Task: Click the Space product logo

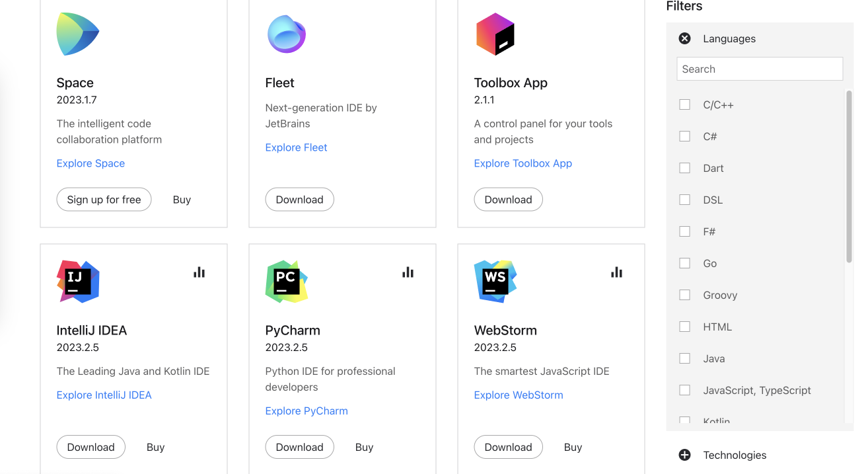Action: (x=78, y=34)
